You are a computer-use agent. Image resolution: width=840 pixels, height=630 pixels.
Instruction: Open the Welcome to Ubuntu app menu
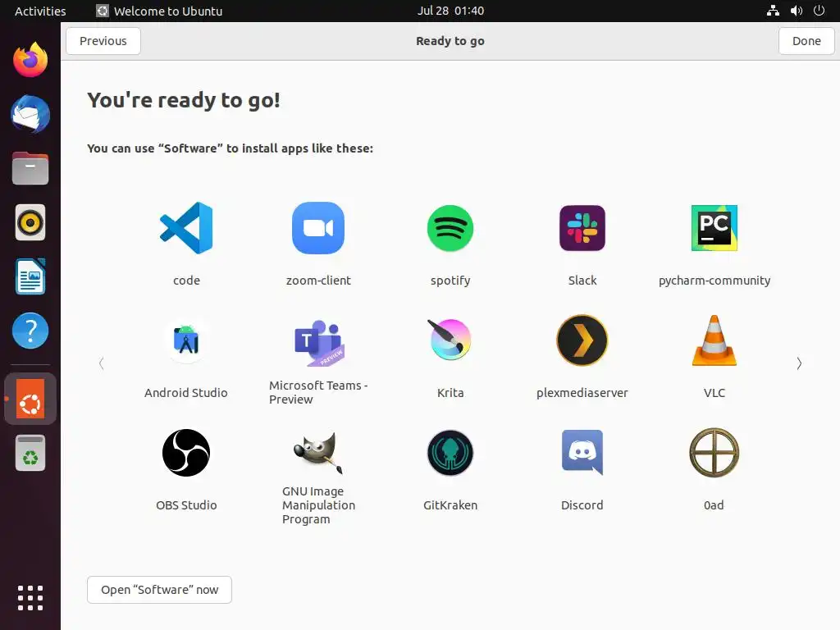point(159,11)
